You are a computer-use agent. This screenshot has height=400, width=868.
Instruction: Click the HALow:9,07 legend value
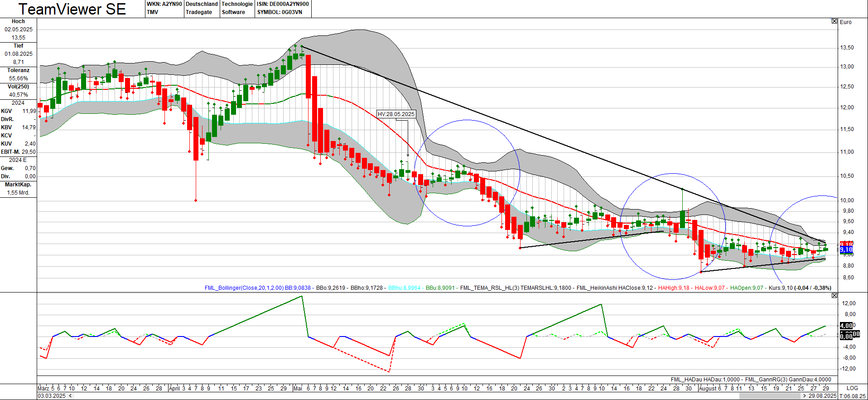(710, 288)
